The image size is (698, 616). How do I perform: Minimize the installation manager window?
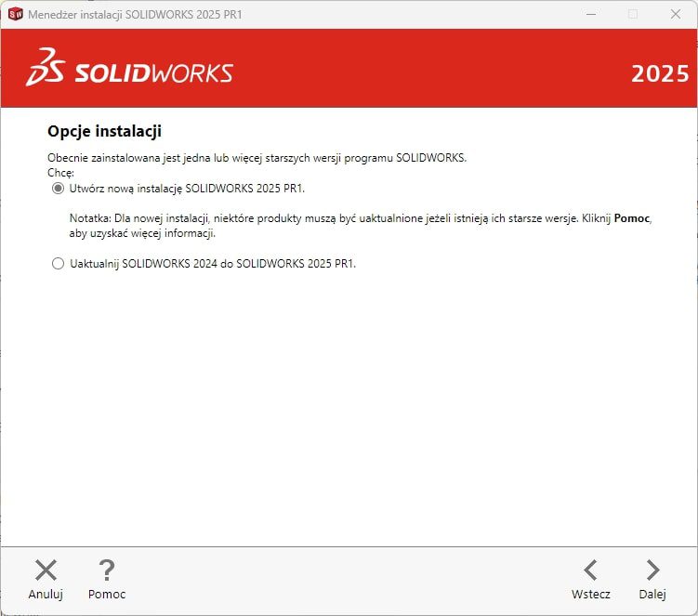pos(591,14)
